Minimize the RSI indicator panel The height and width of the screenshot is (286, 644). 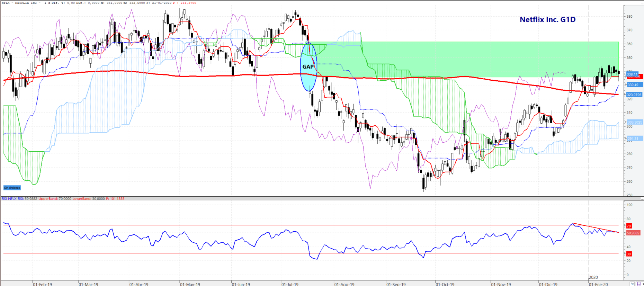pos(642,199)
